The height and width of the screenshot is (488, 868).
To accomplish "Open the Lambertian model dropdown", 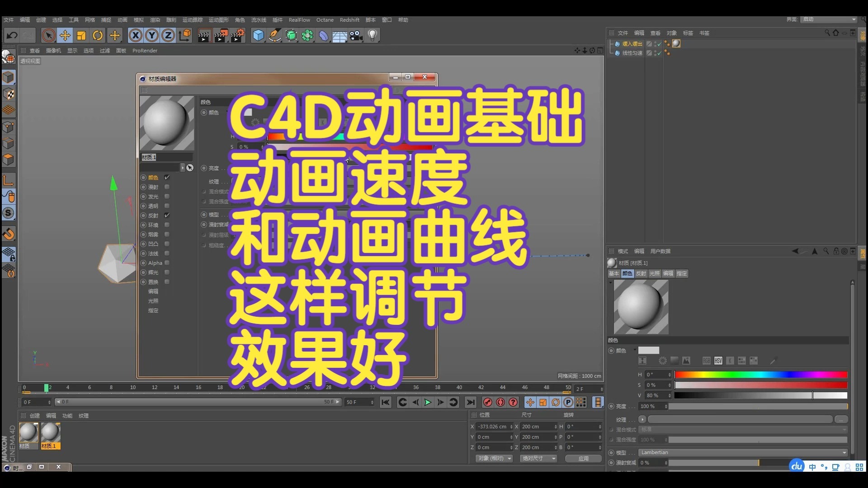I will coord(743,453).
